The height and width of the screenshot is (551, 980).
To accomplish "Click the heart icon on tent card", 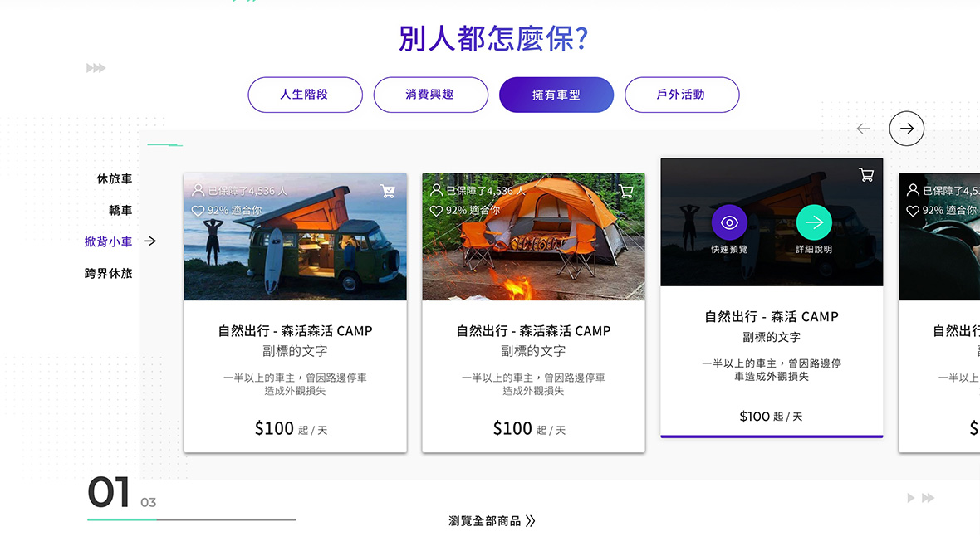I will click(436, 211).
